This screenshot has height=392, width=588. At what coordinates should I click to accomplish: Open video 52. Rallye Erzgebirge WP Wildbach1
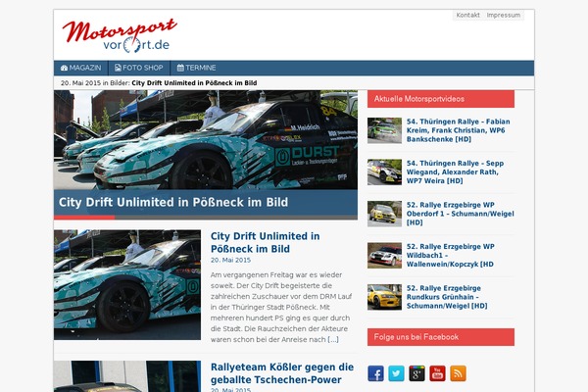point(451,255)
